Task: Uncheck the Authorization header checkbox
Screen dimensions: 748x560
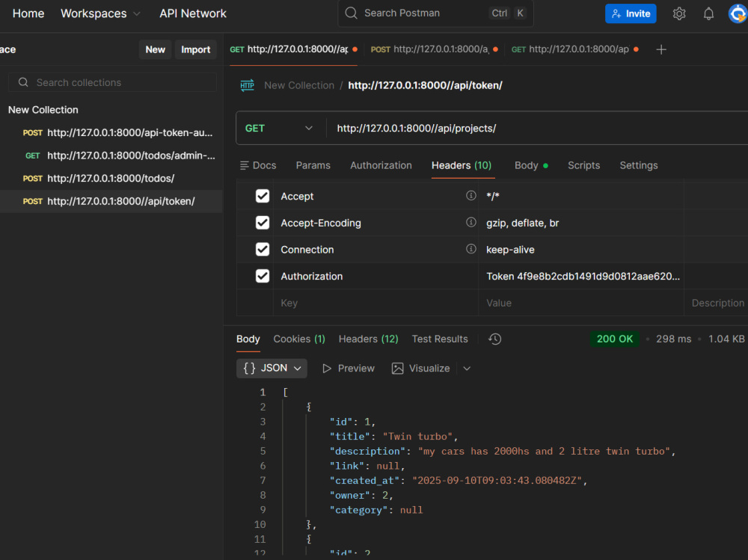Action: tap(263, 276)
